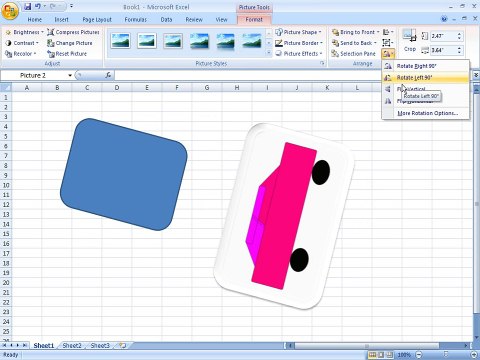Expand the Picture Styles gallery
Image resolution: width=480 pixels, height=360 pixels.
coord(269,53)
